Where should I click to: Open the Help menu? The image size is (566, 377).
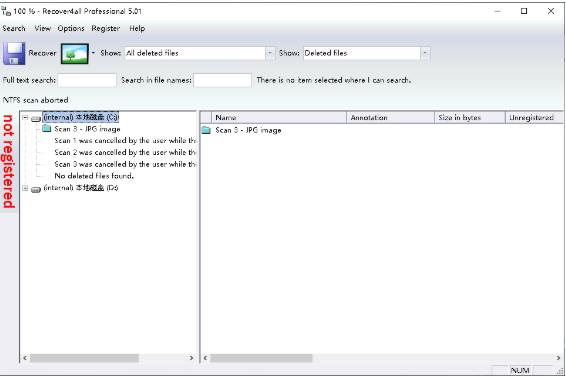coord(137,28)
